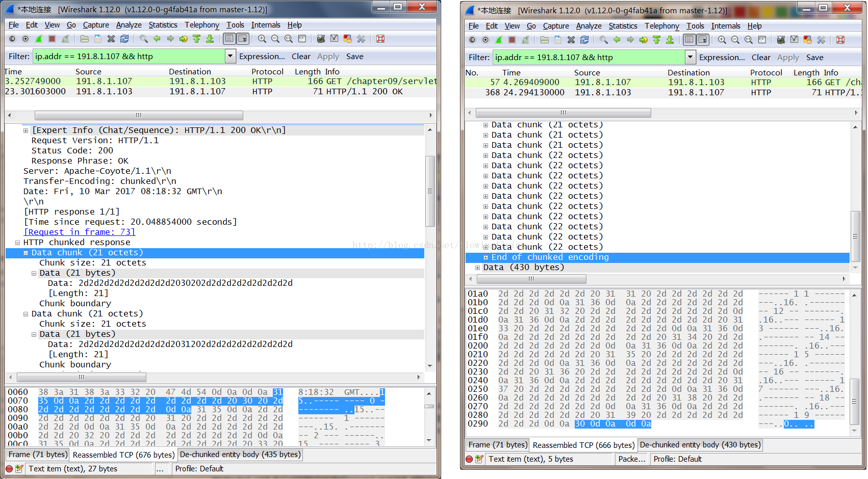The height and width of the screenshot is (479, 868).
Task: Click the start capture shark fin icon in left window
Action: click(x=39, y=39)
